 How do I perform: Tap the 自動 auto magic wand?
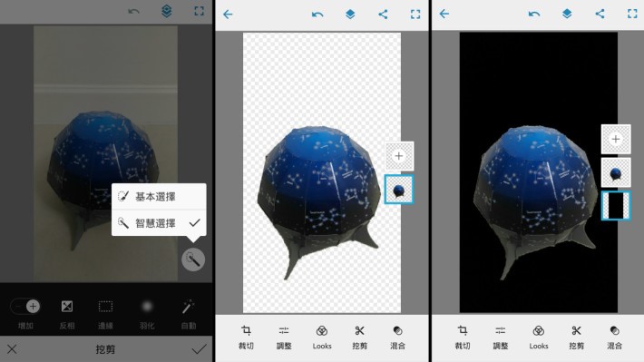point(188,314)
